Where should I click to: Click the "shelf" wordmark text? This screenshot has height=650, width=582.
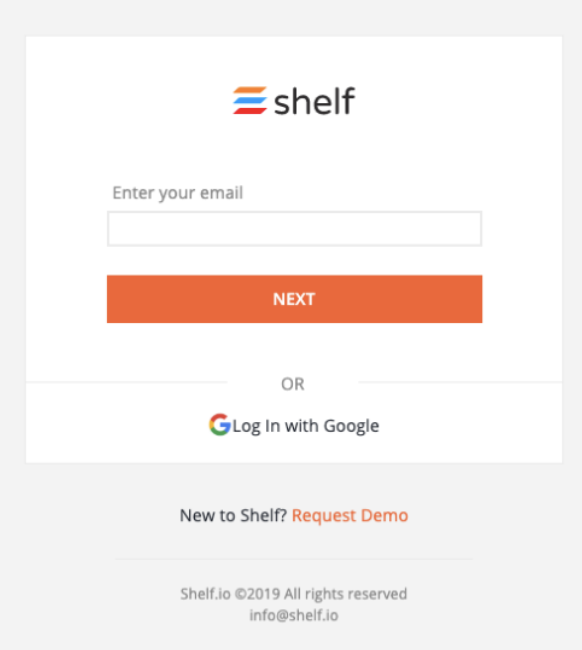tap(315, 101)
